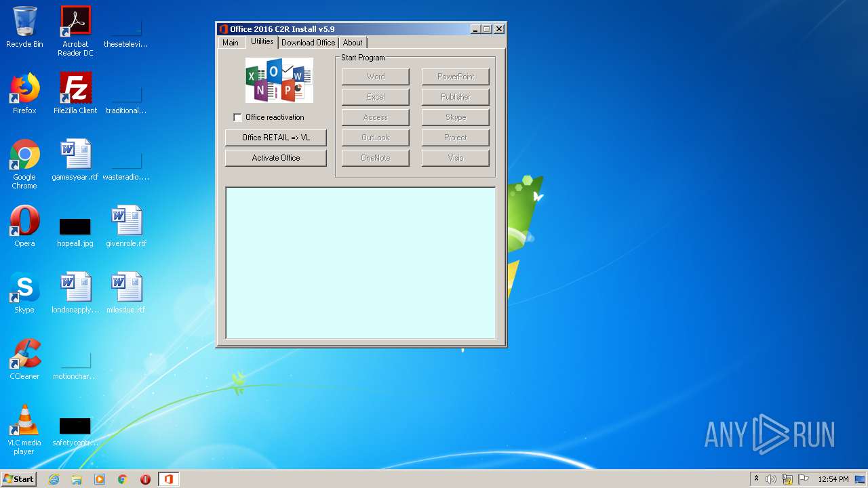Click Opera icon in taskbar
Screen dimensions: 868x488
[x=145, y=479]
